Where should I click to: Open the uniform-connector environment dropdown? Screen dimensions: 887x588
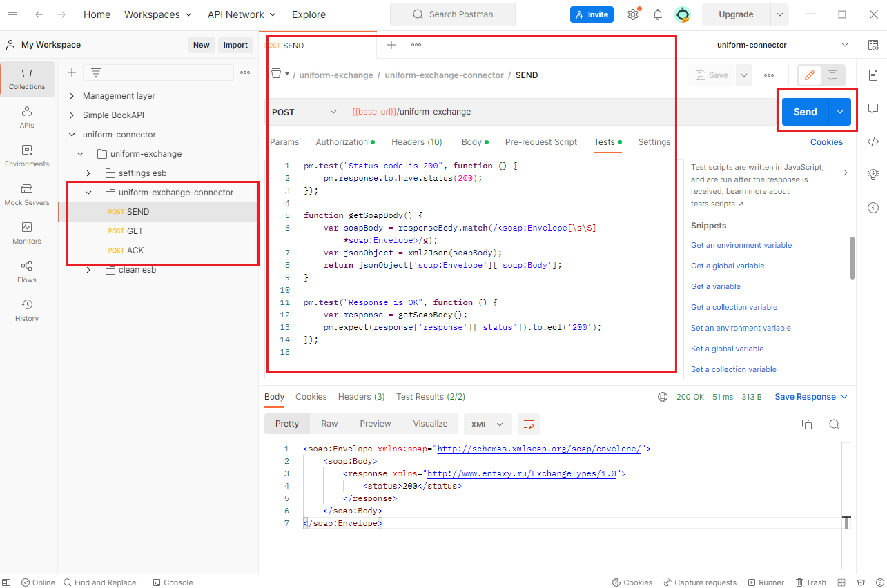(783, 45)
